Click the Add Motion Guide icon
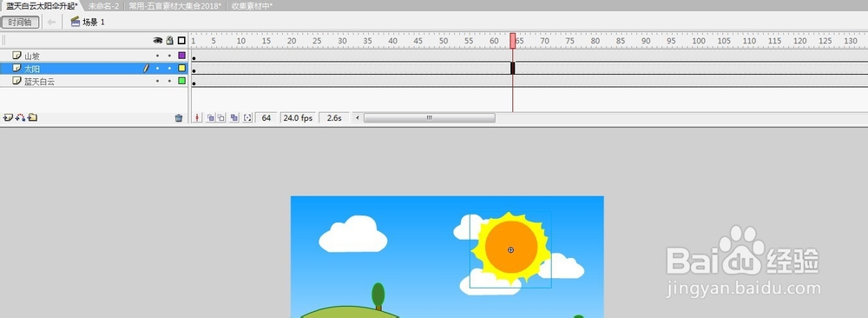The image size is (868, 318). coord(21,117)
